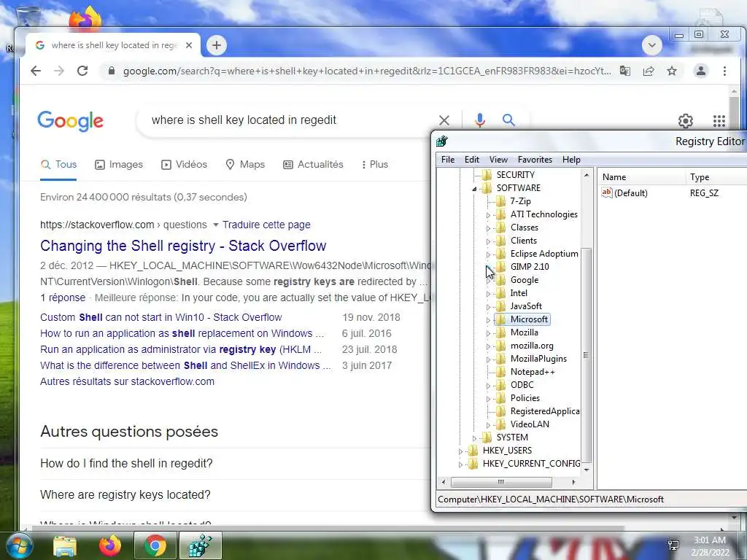Reload the Google search page
747x560 pixels.
[x=82, y=71]
